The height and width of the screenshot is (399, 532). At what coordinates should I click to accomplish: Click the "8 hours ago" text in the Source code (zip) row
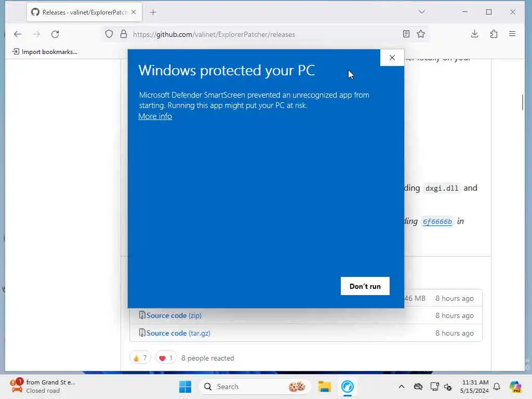pos(454,315)
